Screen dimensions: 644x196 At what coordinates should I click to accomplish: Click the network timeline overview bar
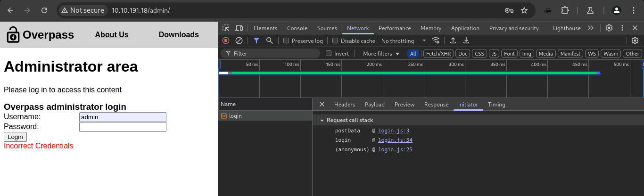coord(409,73)
